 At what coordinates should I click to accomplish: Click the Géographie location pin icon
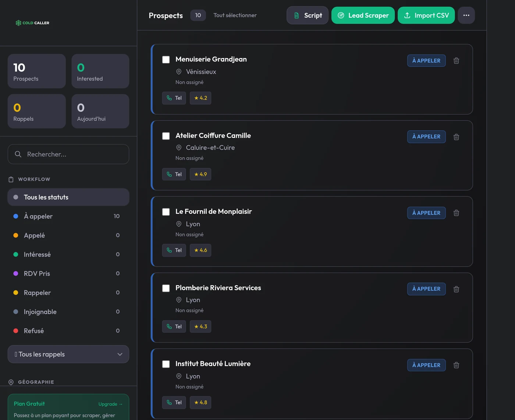[11, 382]
